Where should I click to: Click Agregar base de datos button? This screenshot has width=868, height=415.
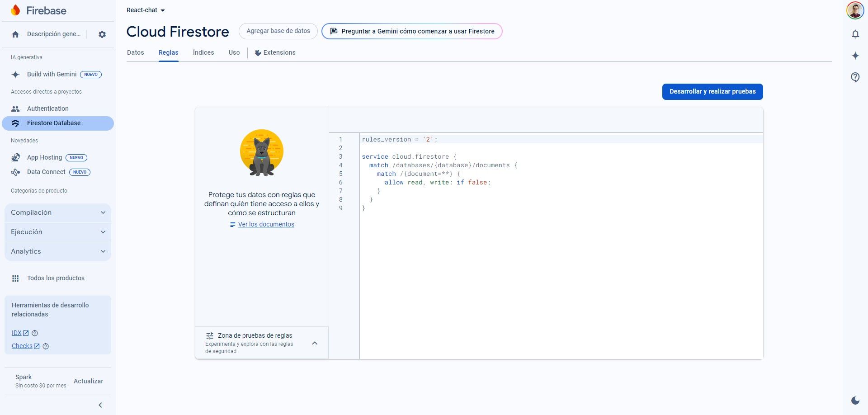click(278, 31)
